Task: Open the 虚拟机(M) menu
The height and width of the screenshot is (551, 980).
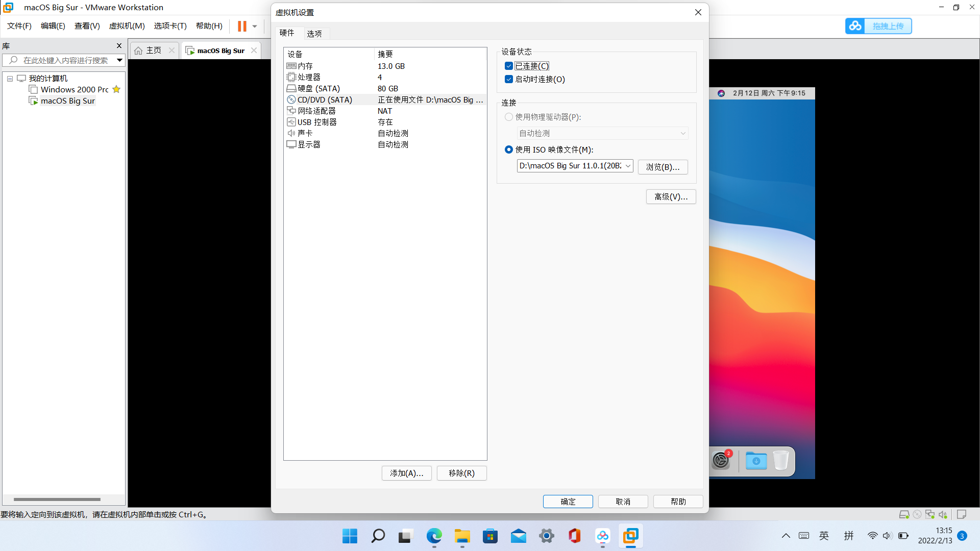Action: pos(127,26)
